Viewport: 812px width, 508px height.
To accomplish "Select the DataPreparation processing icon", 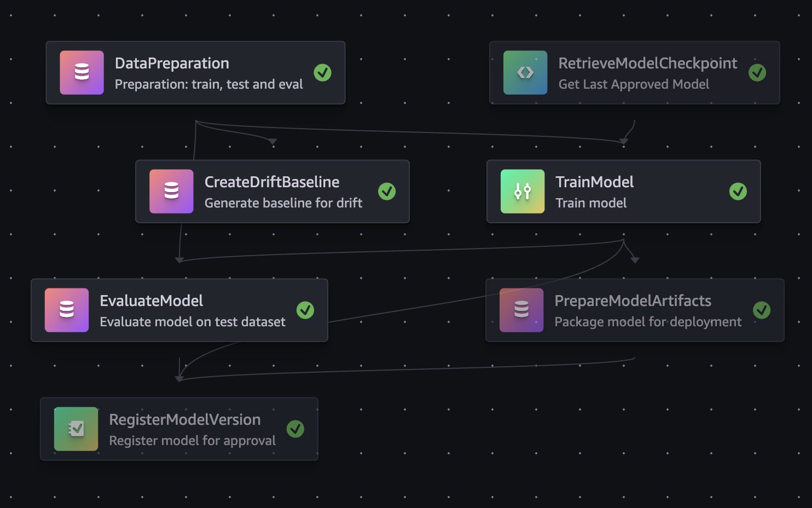I will 82,72.
